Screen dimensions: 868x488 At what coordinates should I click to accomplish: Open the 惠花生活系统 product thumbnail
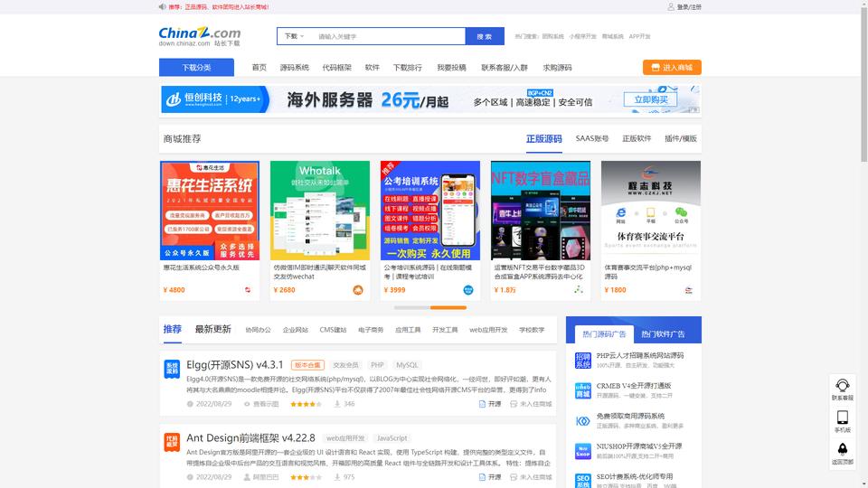coord(209,211)
